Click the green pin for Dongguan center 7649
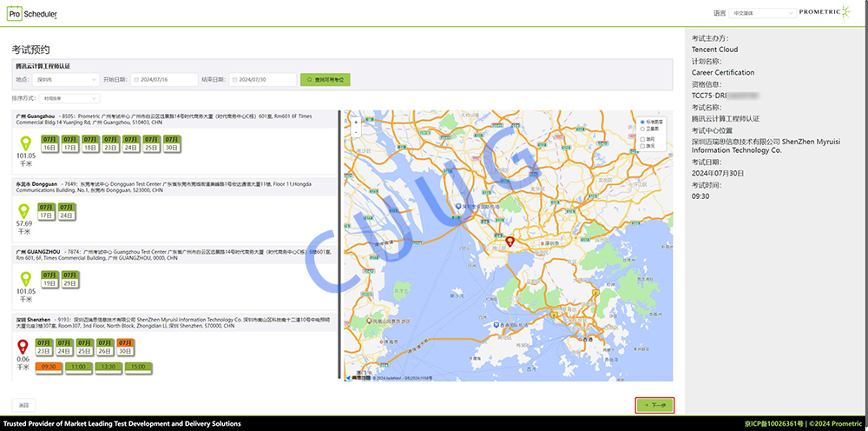This screenshot has width=868, height=431. point(23,211)
